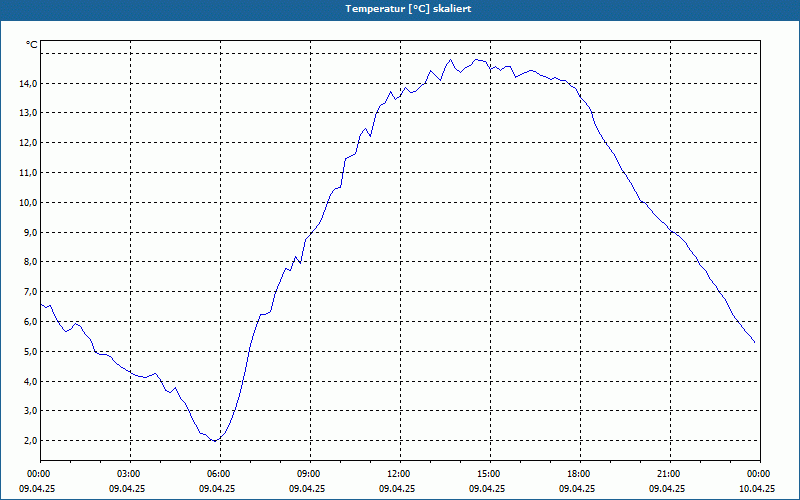This screenshot has width=800, height=500.
Task: Pick the y-axis tick label '4,0'
Action: tap(31, 382)
